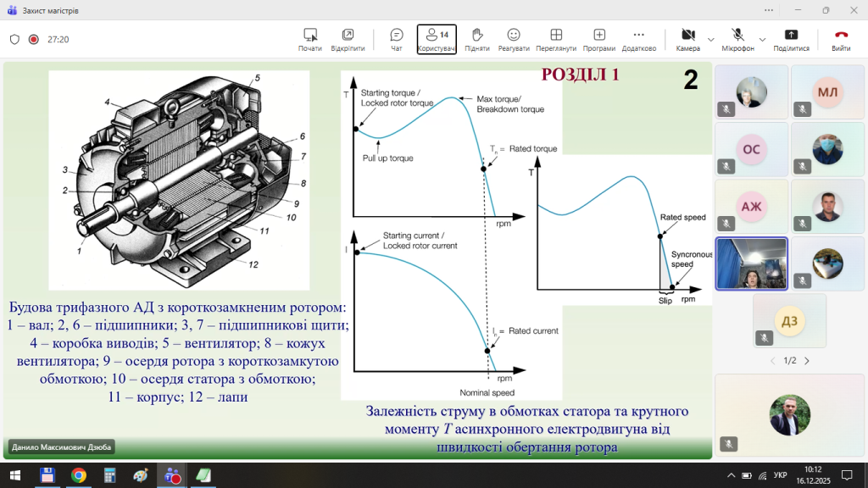Expand microphone options dropdown arrow
868x488 pixels.
762,39
